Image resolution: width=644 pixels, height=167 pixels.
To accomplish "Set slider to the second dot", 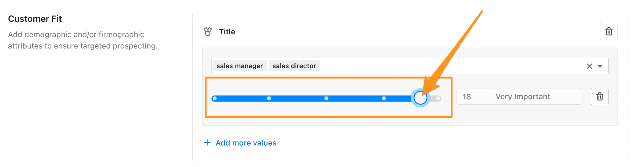I will coord(269,99).
